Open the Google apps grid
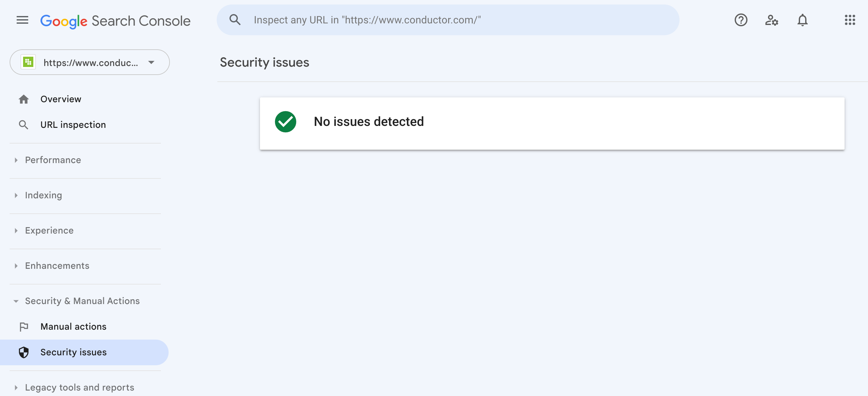Viewport: 868px width, 396px height. (x=850, y=20)
